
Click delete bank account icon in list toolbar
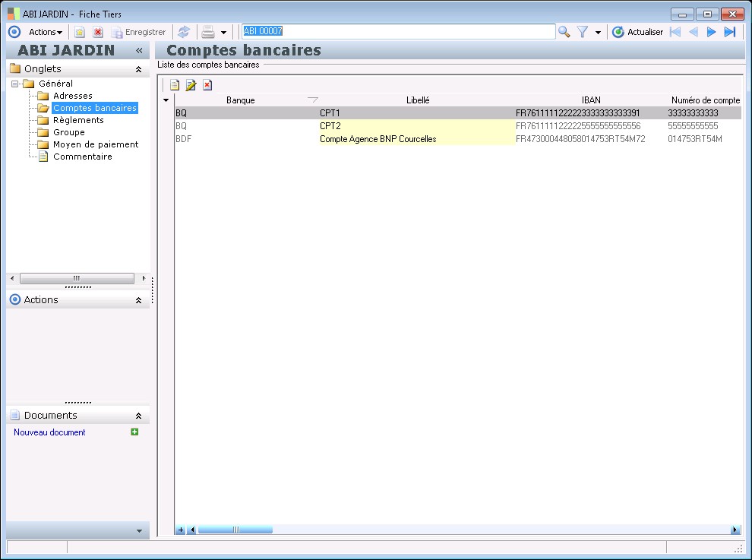(207, 85)
